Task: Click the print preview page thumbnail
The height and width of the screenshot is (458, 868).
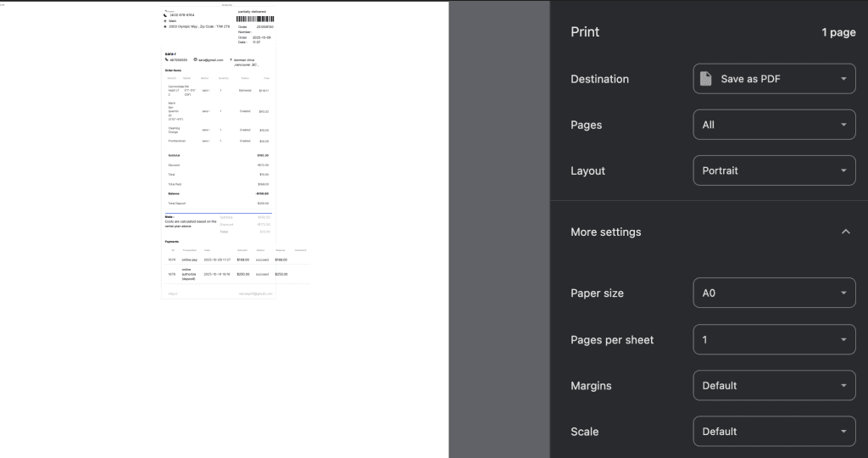Action: (219, 153)
